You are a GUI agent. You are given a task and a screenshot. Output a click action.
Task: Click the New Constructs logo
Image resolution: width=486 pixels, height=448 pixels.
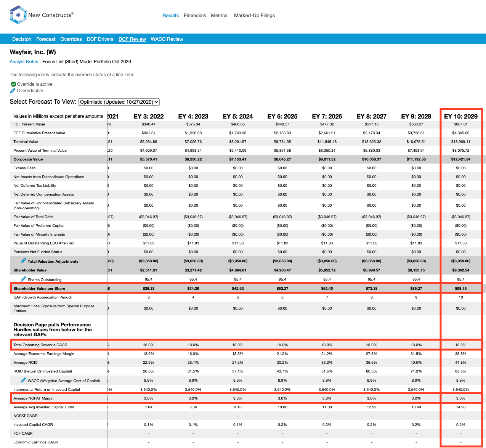coord(42,15)
